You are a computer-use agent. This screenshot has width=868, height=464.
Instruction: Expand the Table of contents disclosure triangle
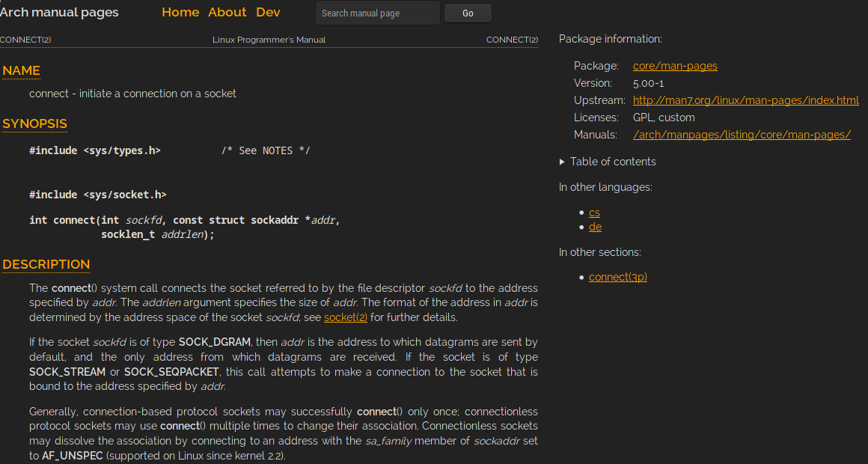(563, 162)
